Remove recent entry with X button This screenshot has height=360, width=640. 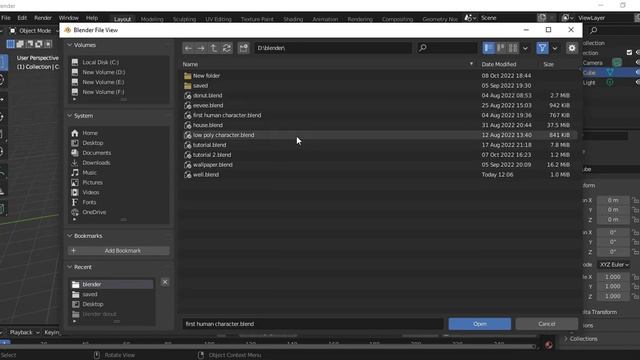(165, 282)
